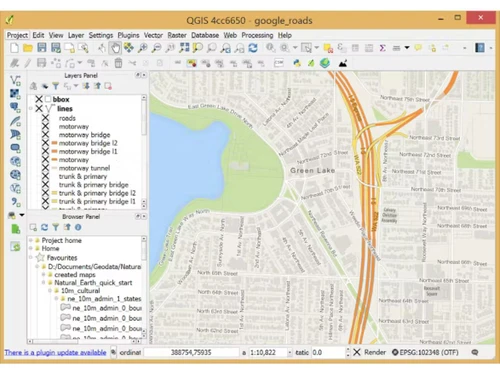Click the Pan Map to Selection tool
This screenshot has height=375, width=500.
pyautogui.click(x=129, y=48)
